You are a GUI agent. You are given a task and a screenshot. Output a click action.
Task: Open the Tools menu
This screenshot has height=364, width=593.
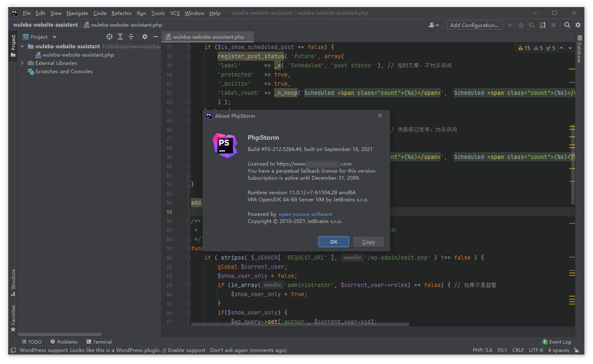click(x=158, y=13)
